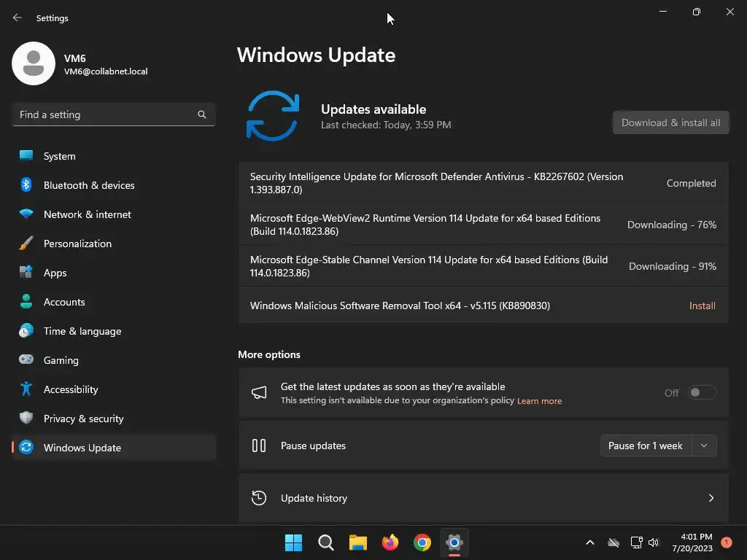
Task: Select Personalization in the sidebar
Action: (113, 244)
